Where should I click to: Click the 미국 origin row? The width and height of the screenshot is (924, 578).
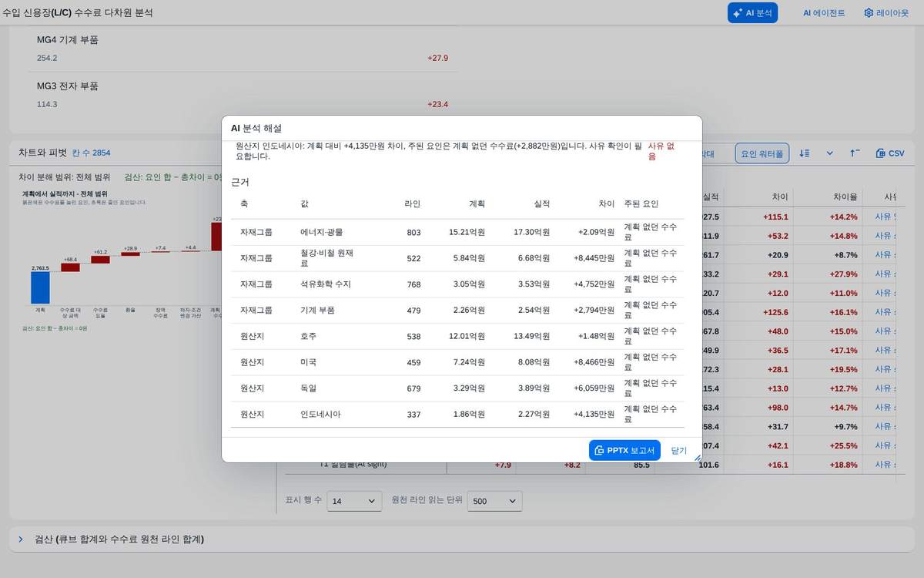457,362
